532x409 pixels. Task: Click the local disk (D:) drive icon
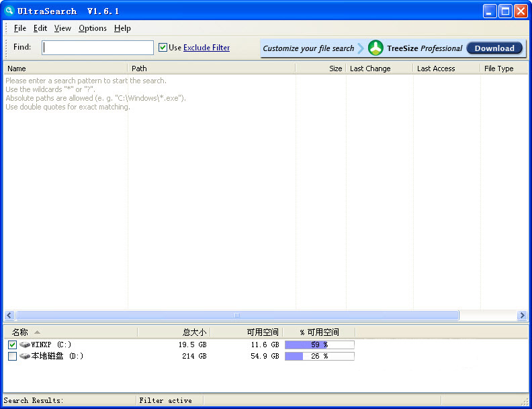coord(25,356)
